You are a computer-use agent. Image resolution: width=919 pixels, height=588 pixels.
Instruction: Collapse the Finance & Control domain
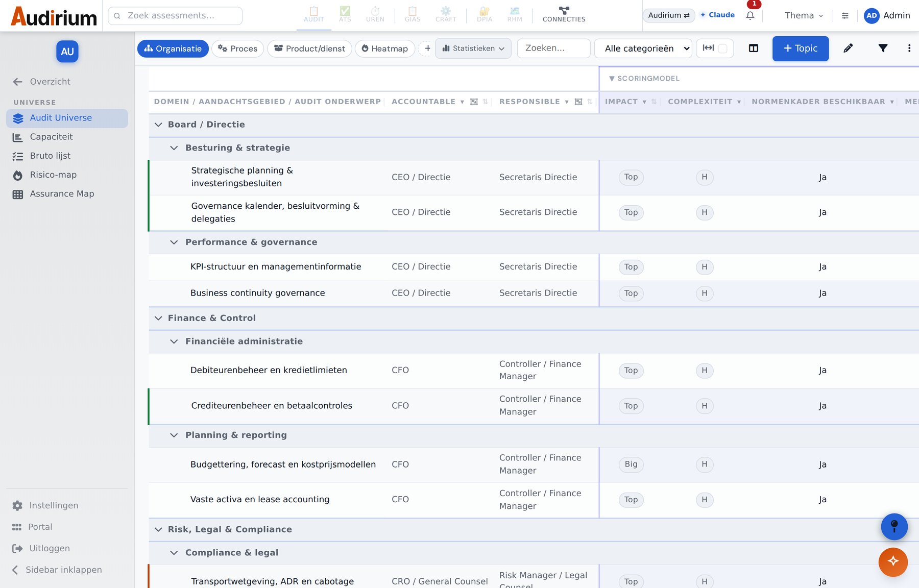pyautogui.click(x=158, y=318)
